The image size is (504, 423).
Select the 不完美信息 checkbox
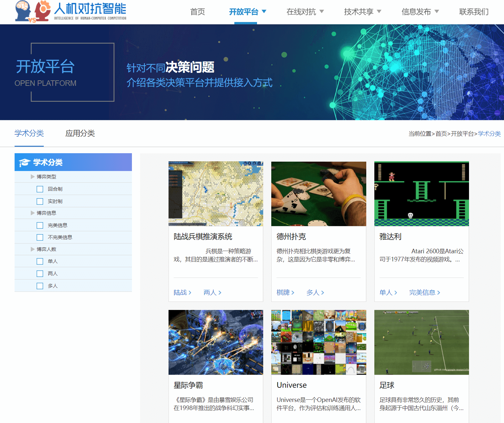click(40, 237)
